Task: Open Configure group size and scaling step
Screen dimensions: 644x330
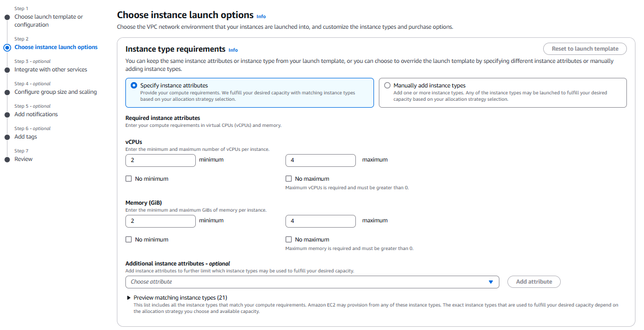Action: coord(55,92)
